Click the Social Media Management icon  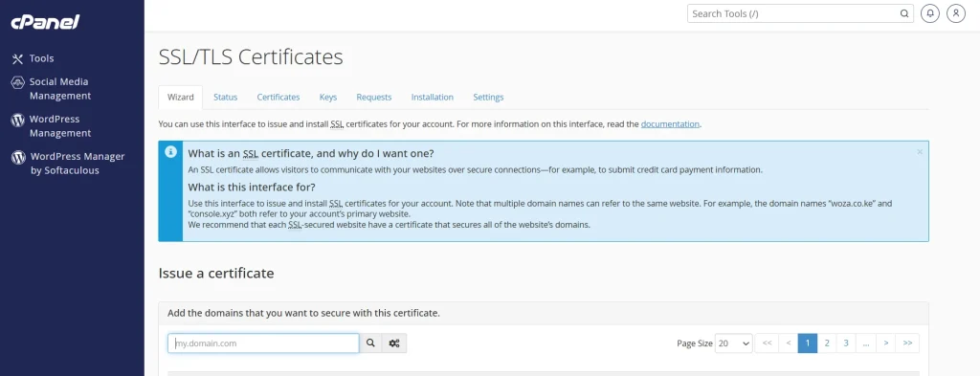click(18, 82)
